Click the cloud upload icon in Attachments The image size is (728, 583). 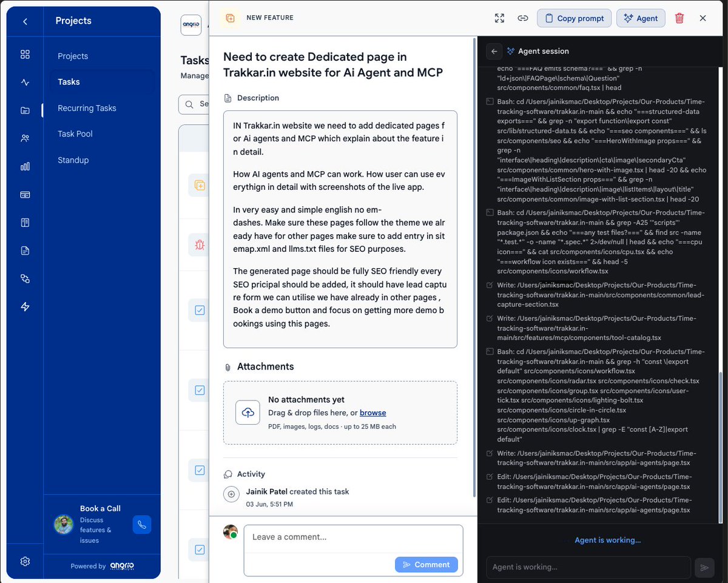pos(248,413)
